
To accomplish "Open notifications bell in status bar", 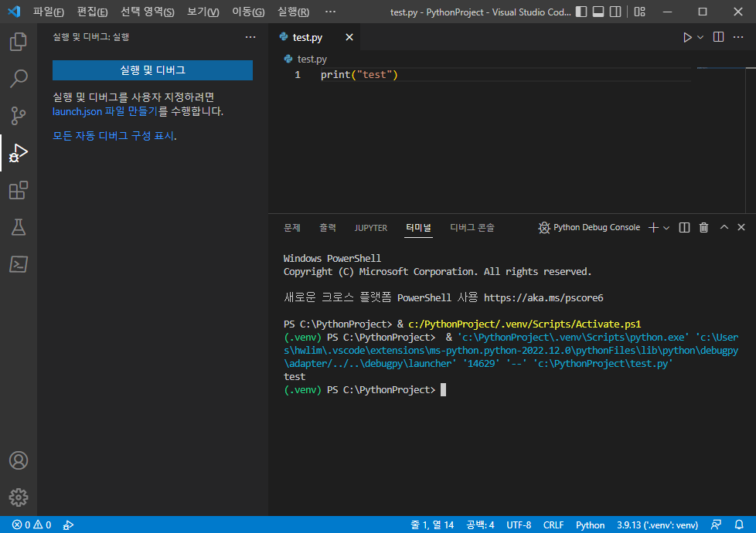I will point(739,525).
